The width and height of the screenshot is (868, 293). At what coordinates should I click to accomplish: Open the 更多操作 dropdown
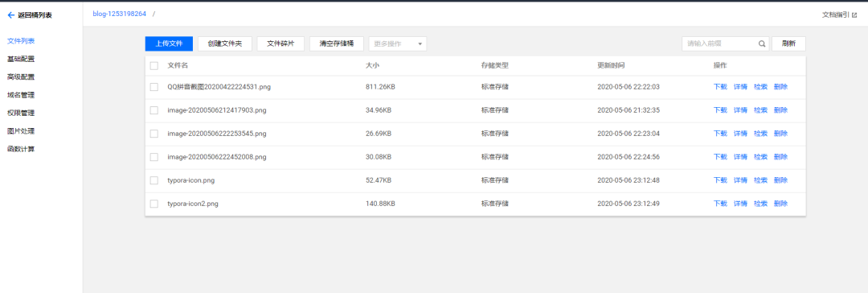398,43
